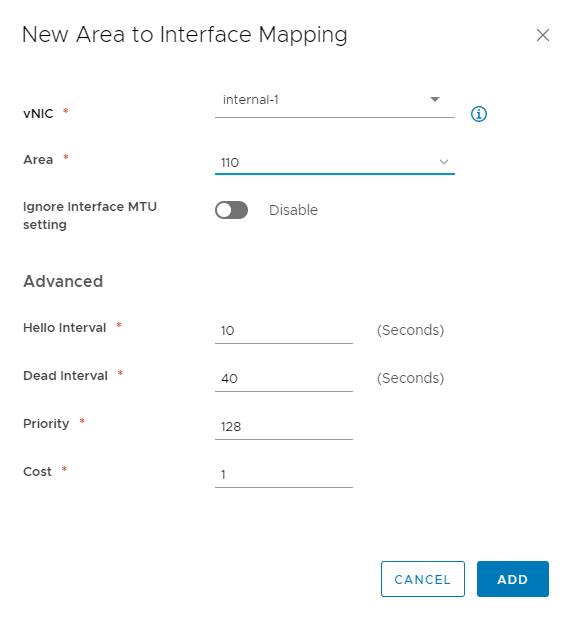
Task: Click the CANCEL button
Action: (423, 579)
